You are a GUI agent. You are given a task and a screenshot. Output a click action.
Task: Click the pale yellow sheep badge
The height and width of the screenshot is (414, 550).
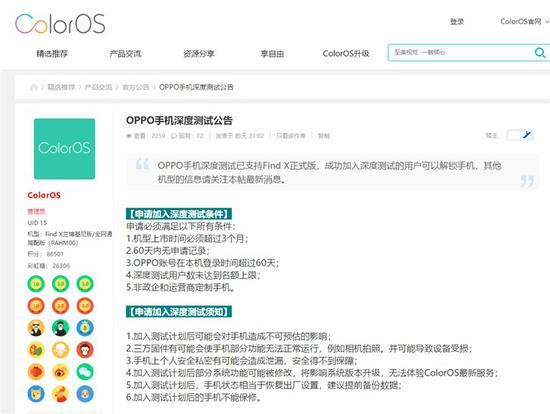(61, 350)
